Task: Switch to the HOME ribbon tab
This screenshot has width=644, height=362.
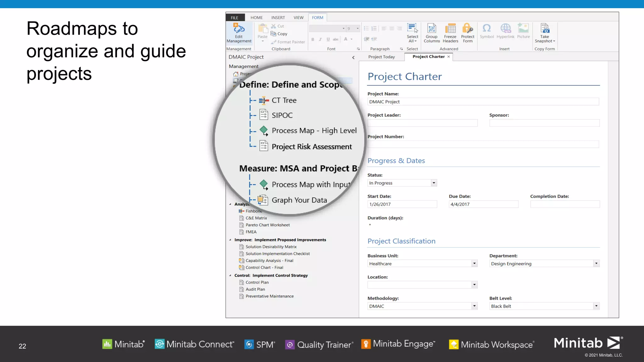Action: point(257,18)
